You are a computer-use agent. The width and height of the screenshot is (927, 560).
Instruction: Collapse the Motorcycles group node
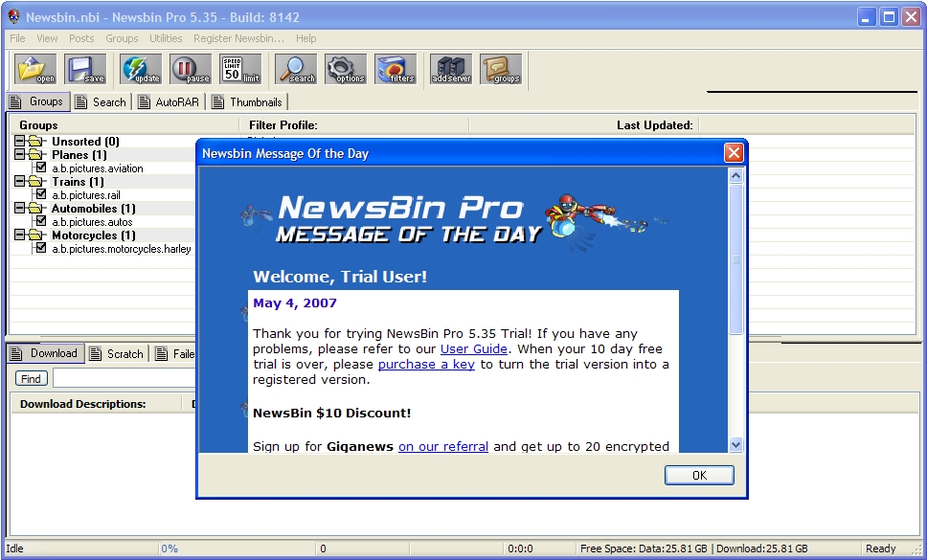pyautogui.click(x=20, y=235)
